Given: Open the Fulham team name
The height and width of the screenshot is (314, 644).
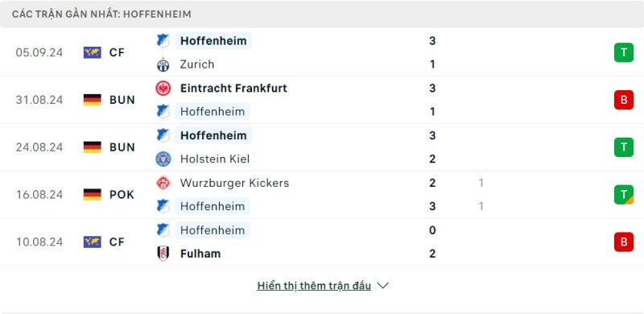Looking at the screenshot, I should [200, 254].
